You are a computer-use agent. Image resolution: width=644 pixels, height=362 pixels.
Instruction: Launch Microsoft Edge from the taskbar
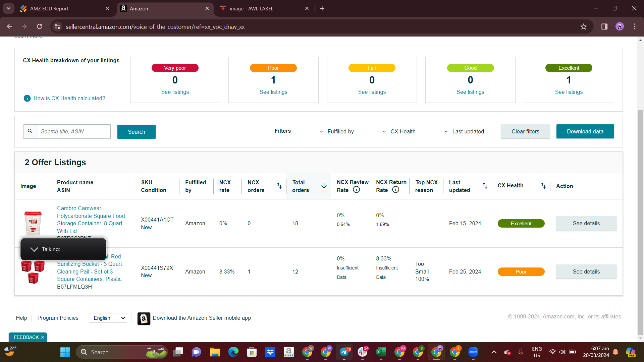tap(233, 352)
